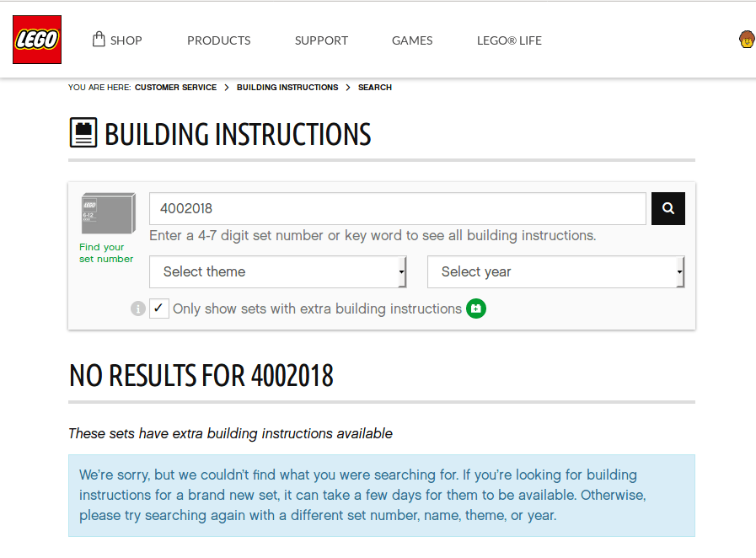756x558 pixels.
Task: Click 'These sets have extra building instructions' text
Action: [x=230, y=433]
